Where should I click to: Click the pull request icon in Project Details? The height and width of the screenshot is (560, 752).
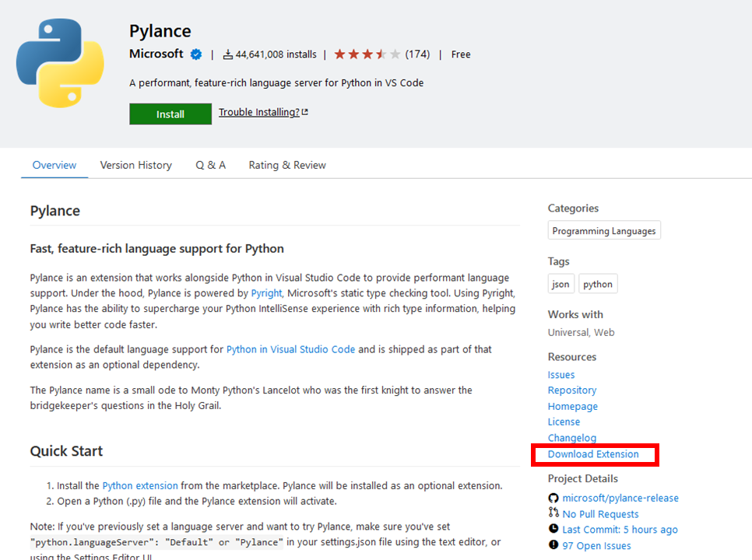(x=553, y=513)
